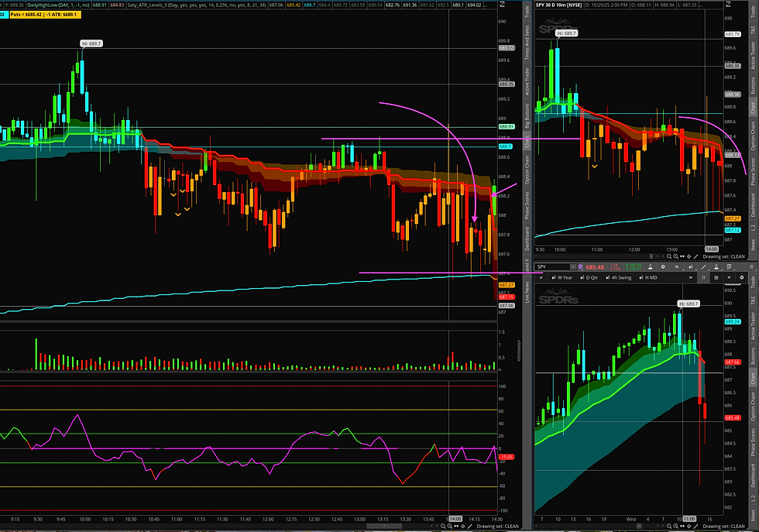Collapse main chart price axis icon

point(502,4)
